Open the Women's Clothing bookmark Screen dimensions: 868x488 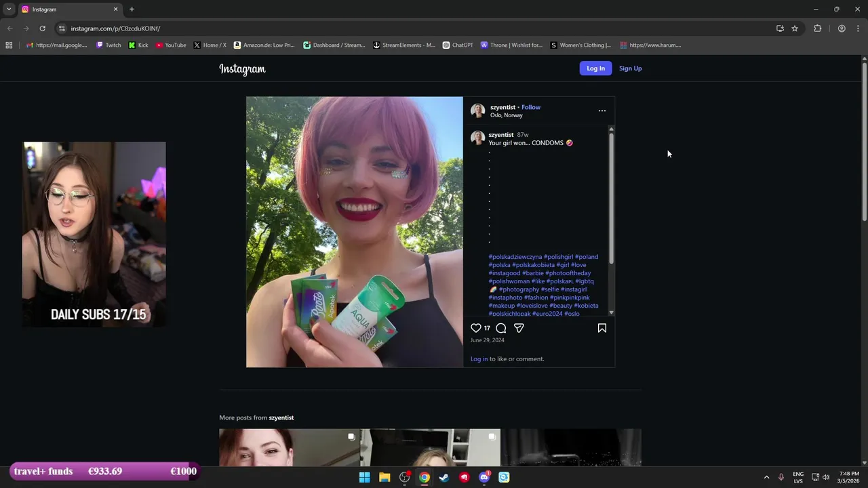click(580, 45)
